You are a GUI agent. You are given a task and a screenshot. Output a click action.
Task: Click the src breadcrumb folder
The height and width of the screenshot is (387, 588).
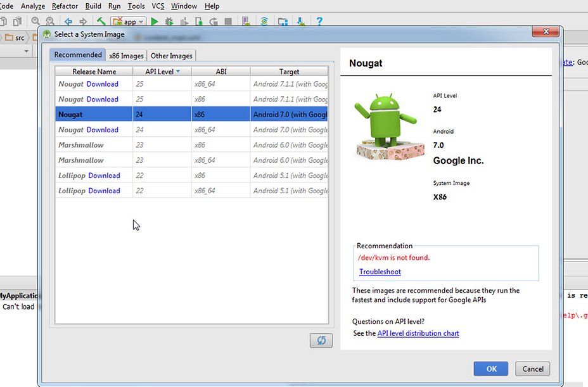point(15,37)
